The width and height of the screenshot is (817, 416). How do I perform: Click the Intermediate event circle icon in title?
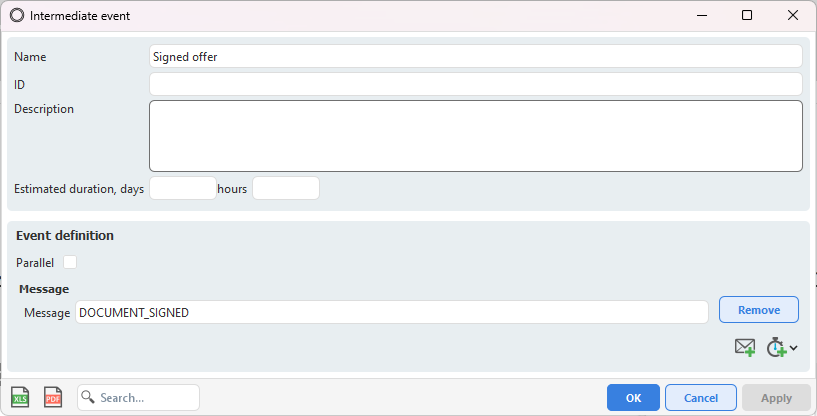point(17,16)
